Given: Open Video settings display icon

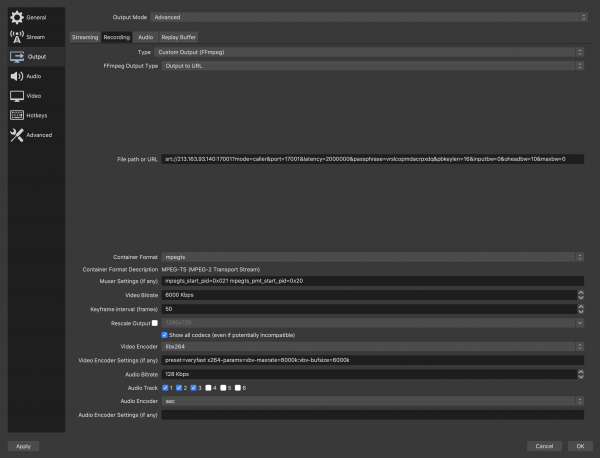Looking at the screenshot, I should (17, 96).
